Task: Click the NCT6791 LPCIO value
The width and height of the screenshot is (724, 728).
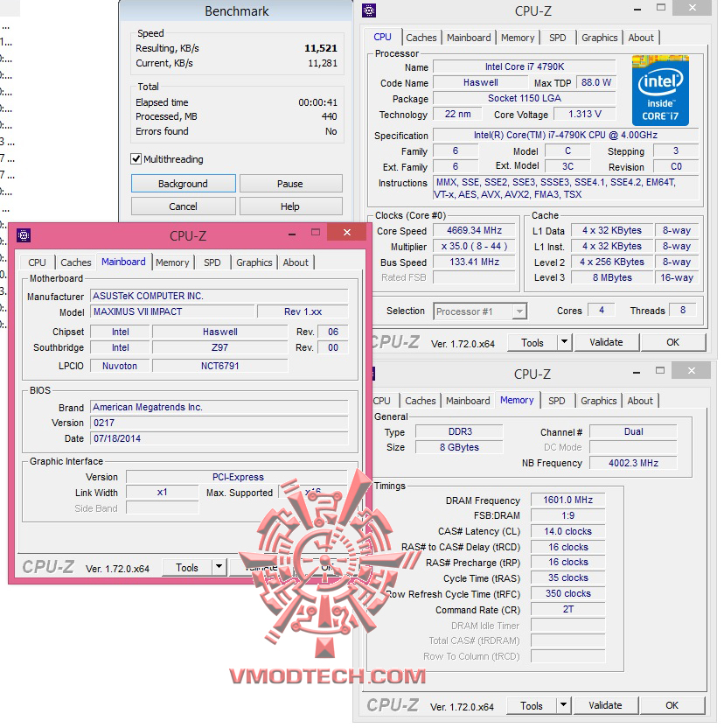Action: tap(220, 366)
